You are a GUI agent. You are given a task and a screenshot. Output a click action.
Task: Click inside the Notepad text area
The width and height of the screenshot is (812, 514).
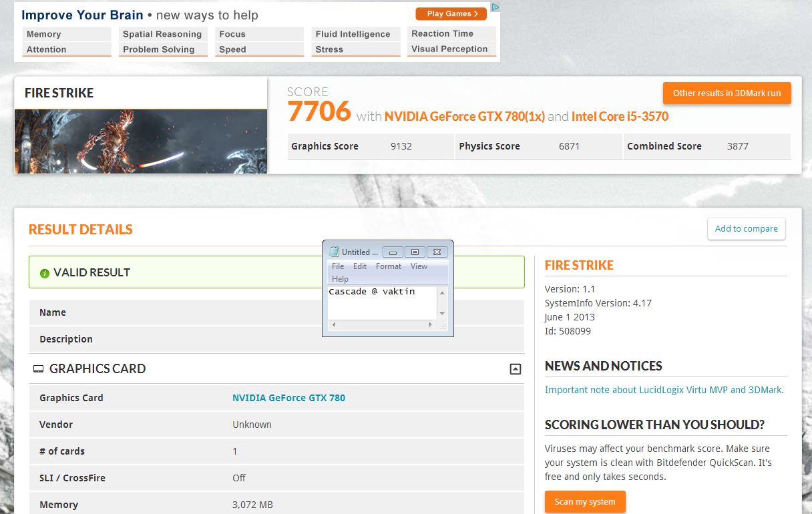(381, 302)
